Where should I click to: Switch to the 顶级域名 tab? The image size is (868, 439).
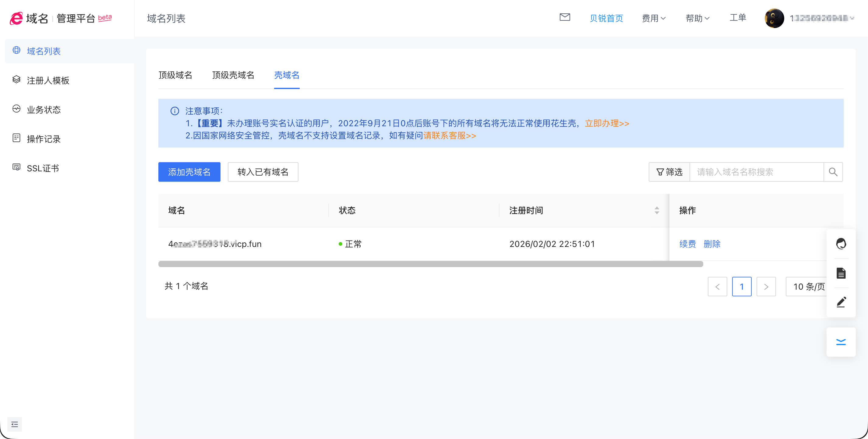point(175,75)
